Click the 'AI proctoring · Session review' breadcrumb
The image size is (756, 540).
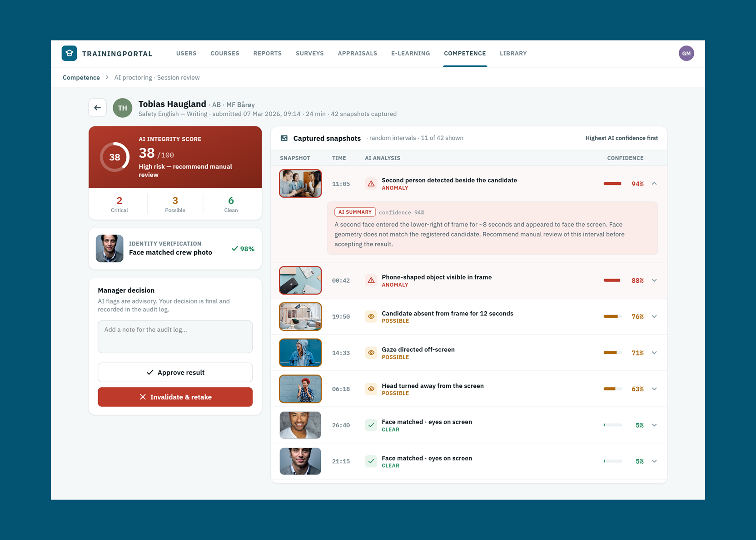tap(157, 78)
